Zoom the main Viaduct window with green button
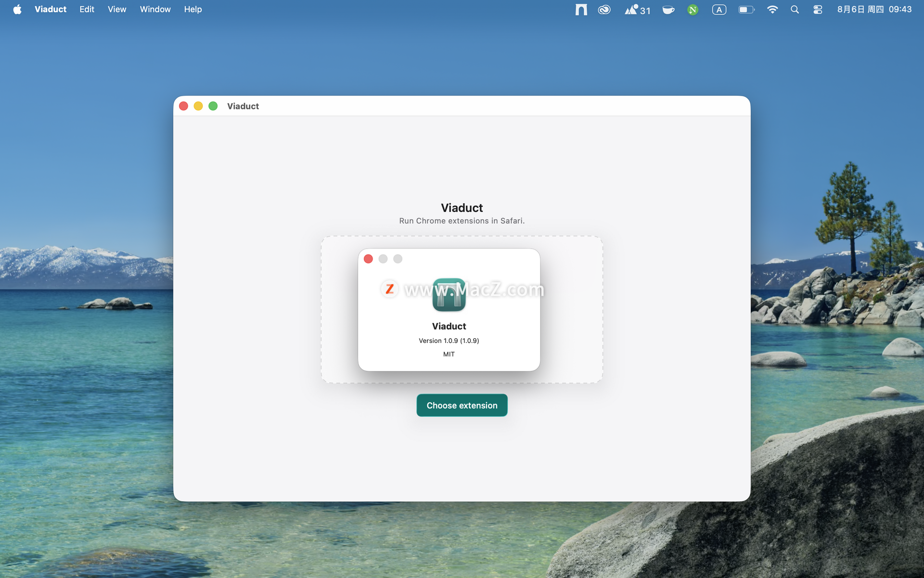The width and height of the screenshot is (924, 578). point(213,106)
